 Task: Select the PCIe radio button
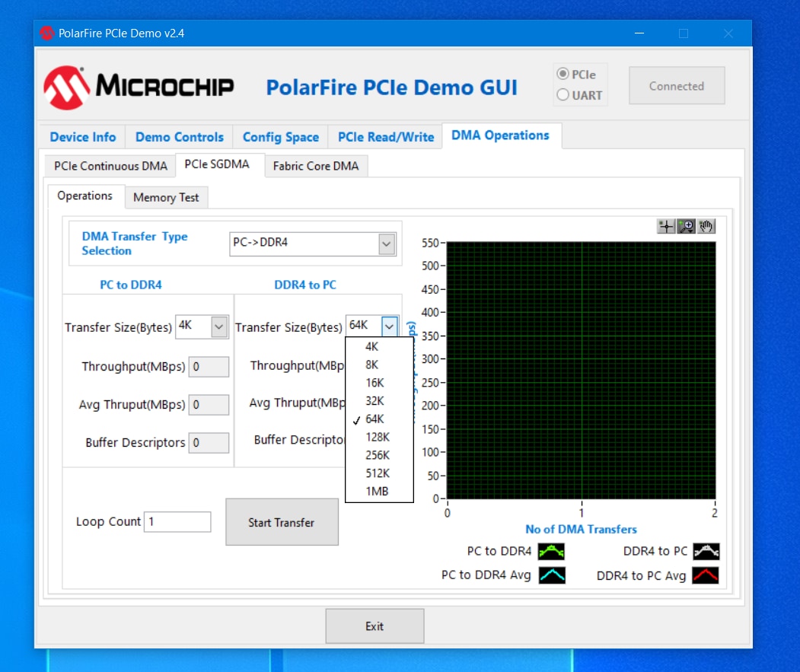(x=563, y=74)
